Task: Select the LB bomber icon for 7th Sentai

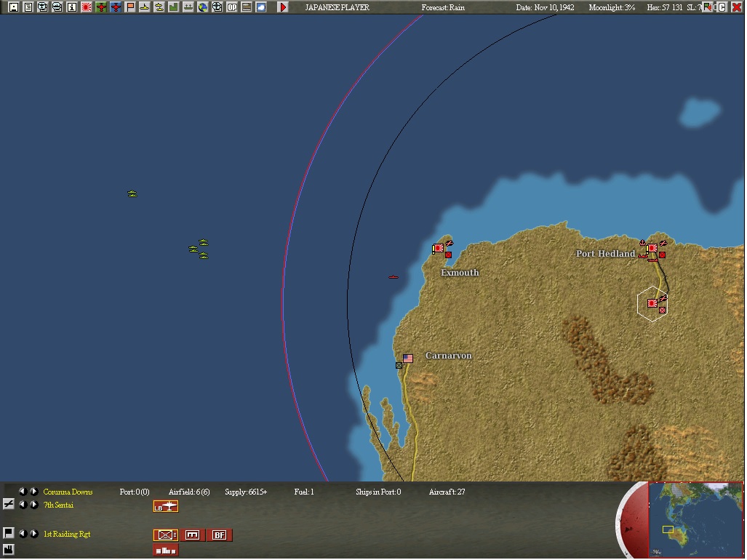Action: pyautogui.click(x=164, y=505)
